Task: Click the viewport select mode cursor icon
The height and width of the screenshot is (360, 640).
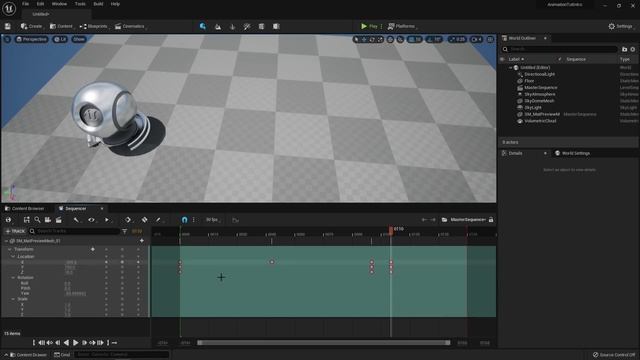Action: [356, 40]
